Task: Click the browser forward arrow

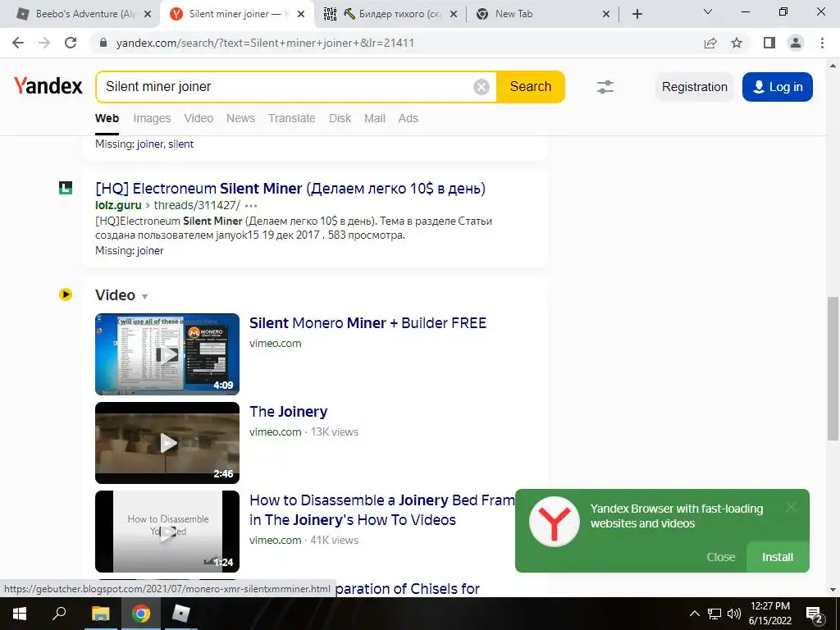Action: 44,43
